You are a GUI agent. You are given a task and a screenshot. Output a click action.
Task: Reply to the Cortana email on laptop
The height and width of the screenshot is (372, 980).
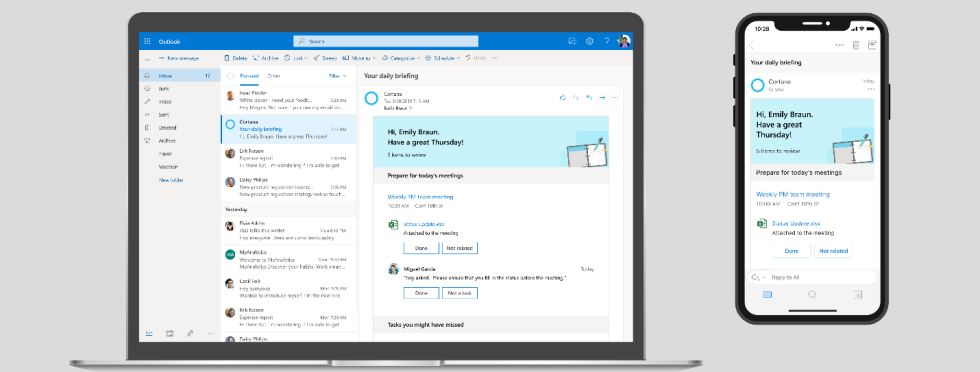click(x=576, y=98)
